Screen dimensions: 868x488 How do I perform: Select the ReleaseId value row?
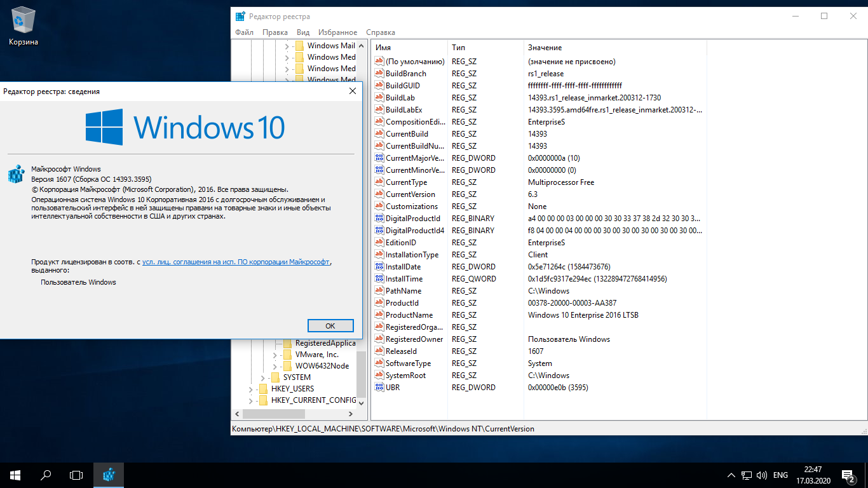(538, 351)
